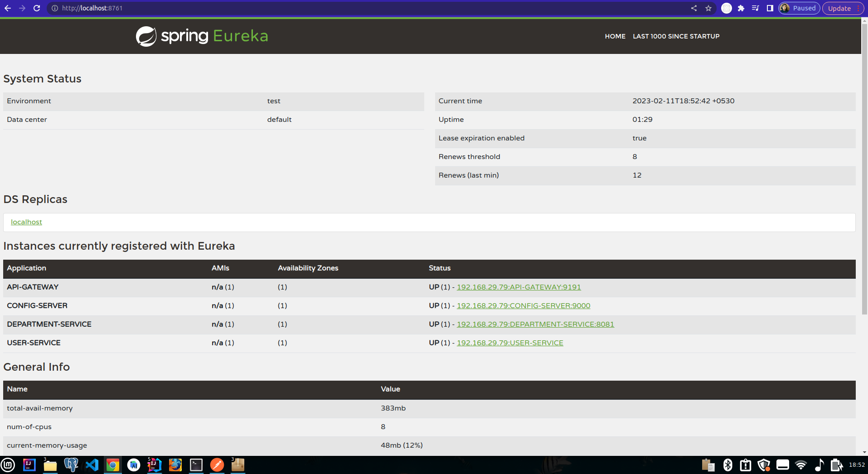Open the clipboard manager tray icon
868x474 pixels.
708,465
